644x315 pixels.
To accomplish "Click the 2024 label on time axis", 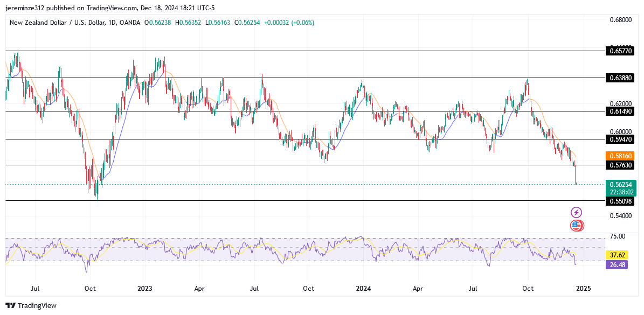I will pyautogui.click(x=363, y=289).
